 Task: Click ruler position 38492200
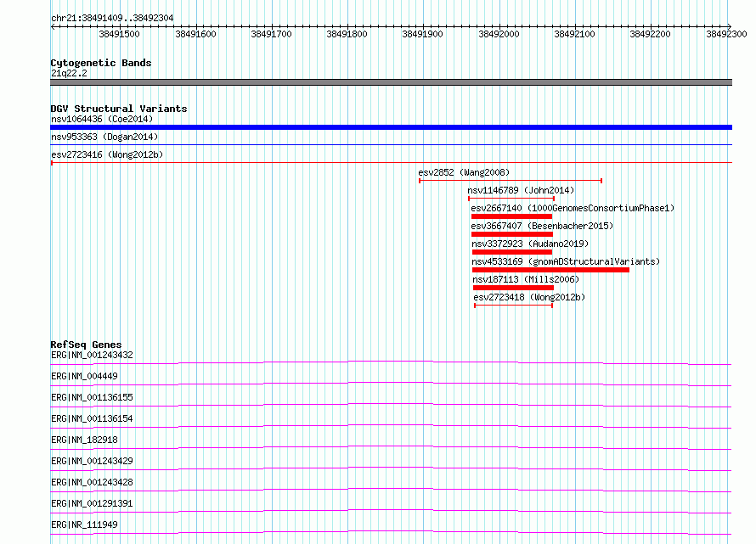coord(650,34)
